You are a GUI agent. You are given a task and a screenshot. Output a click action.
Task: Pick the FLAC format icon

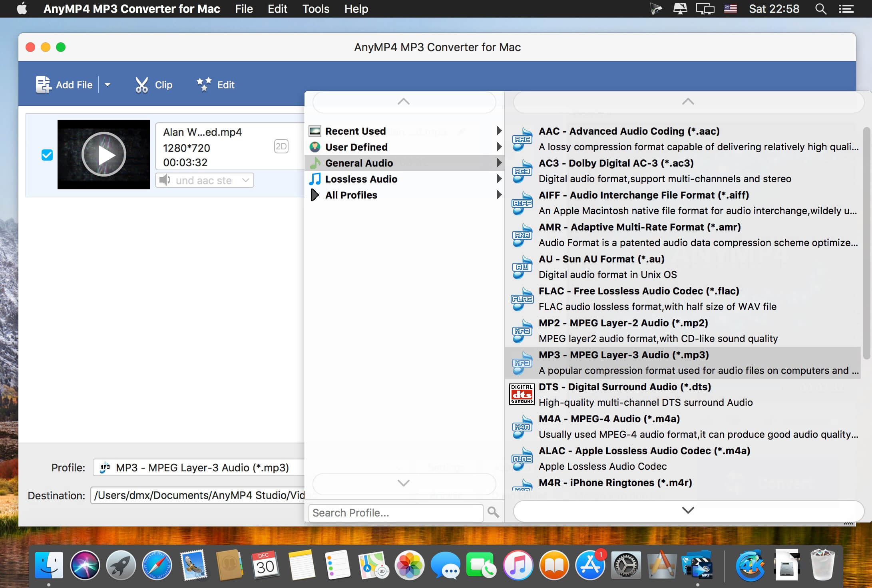pyautogui.click(x=522, y=298)
